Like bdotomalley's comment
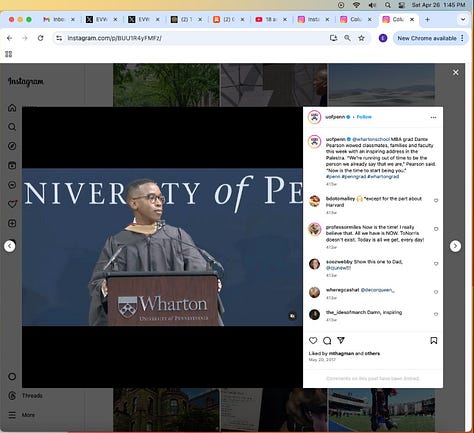 (x=436, y=201)
